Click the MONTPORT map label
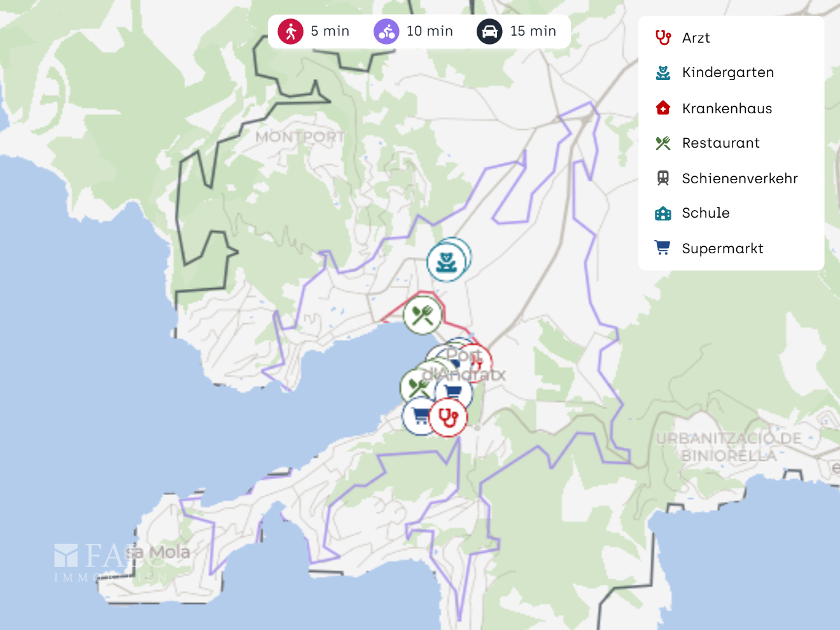This screenshot has width=840, height=630. (300, 137)
